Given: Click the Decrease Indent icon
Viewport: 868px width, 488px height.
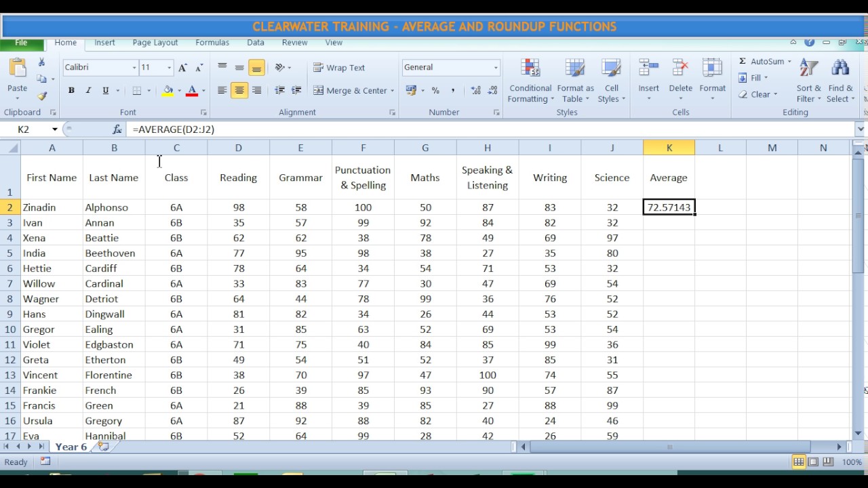Looking at the screenshot, I should click(x=279, y=90).
